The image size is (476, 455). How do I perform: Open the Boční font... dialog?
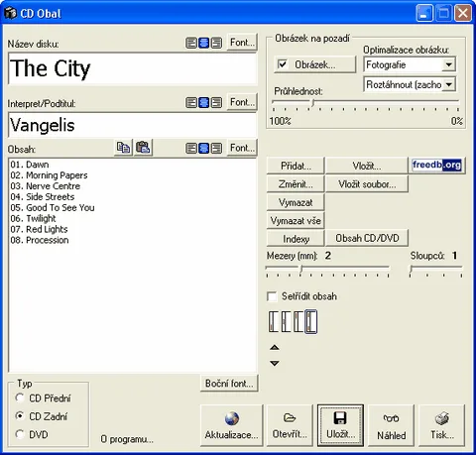(229, 383)
